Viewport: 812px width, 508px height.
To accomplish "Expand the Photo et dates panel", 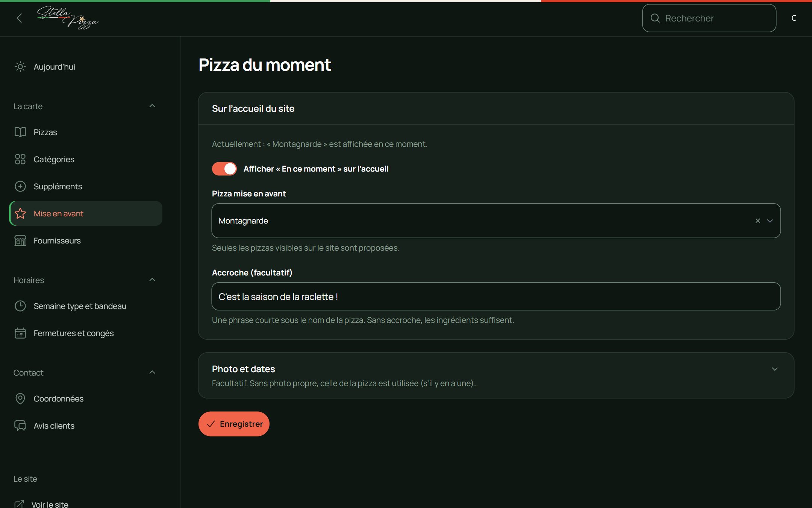I will point(775,369).
